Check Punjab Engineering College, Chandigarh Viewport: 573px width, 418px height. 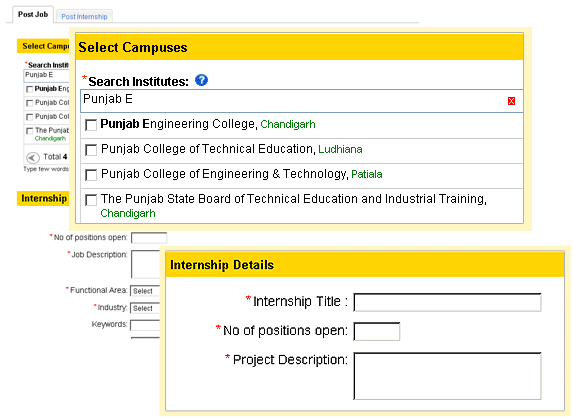(x=91, y=125)
